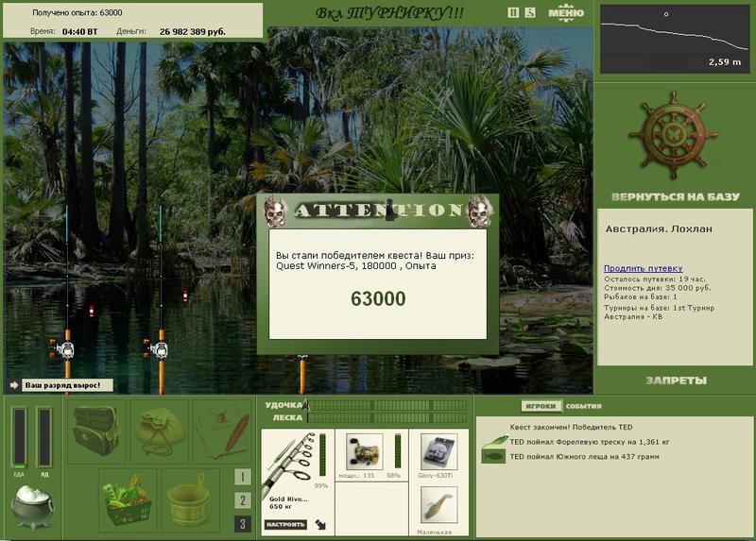
Task: Open ЗАПРЕТЫ restrictions
Action: point(676,380)
